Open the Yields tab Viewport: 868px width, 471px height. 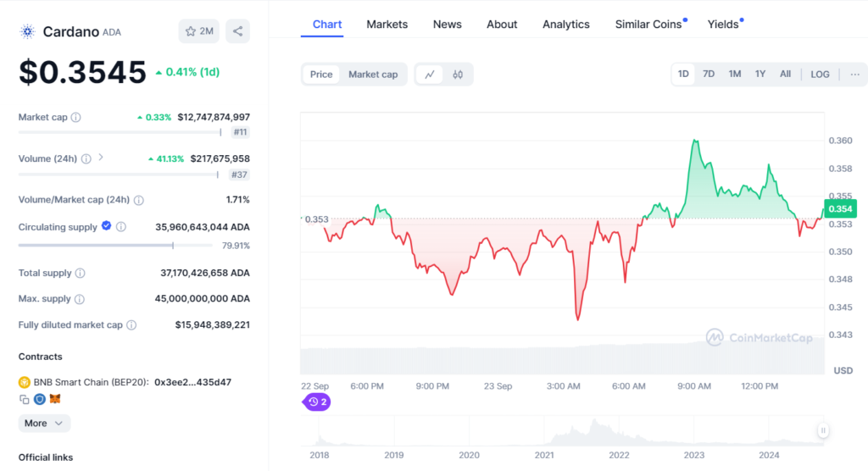point(723,25)
